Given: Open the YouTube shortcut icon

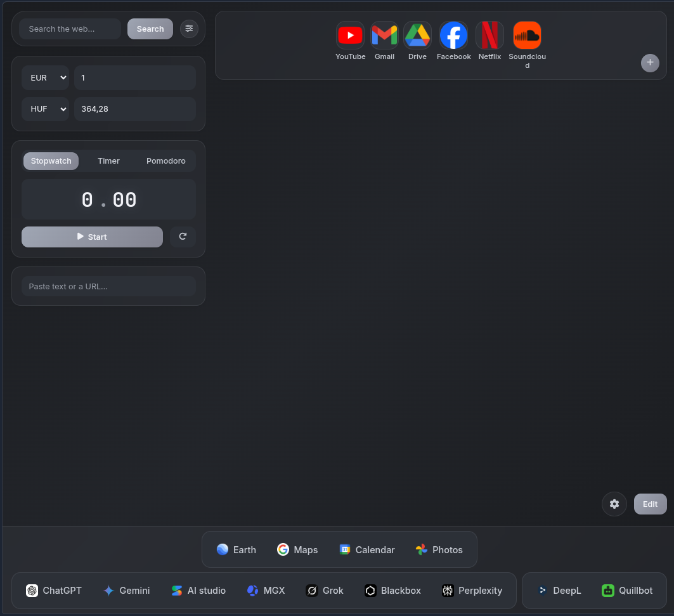Looking at the screenshot, I should 351,36.
